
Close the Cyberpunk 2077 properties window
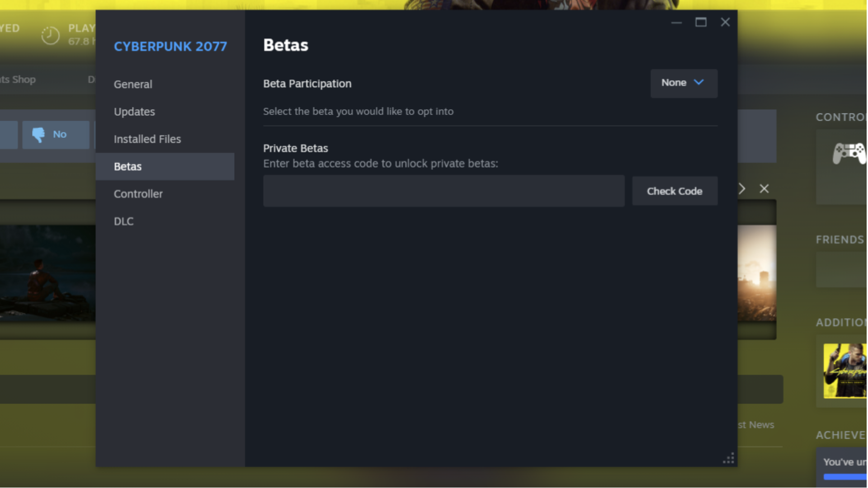pyautogui.click(x=725, y=23)
